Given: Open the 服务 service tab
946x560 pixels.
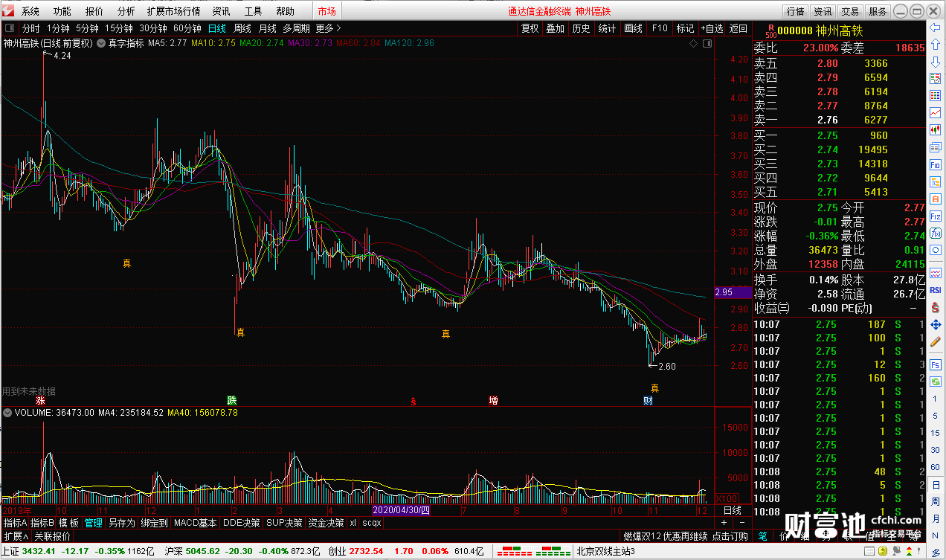Looking at the screenshot, I should point(878,11).
